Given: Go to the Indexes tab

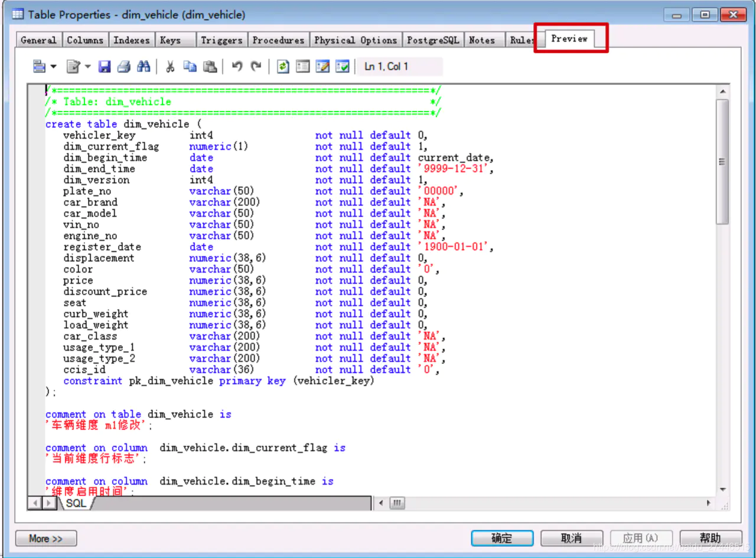Looking at the screenshot, I should pos(132,40).
